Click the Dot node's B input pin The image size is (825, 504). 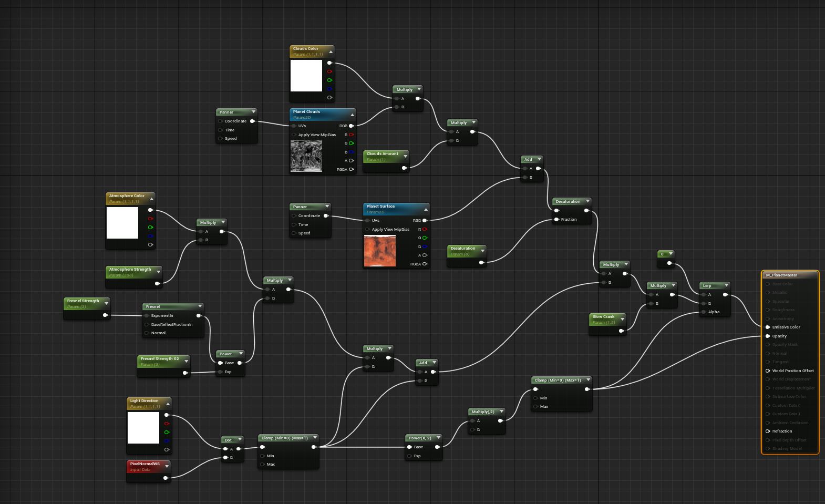click(226, 457)
